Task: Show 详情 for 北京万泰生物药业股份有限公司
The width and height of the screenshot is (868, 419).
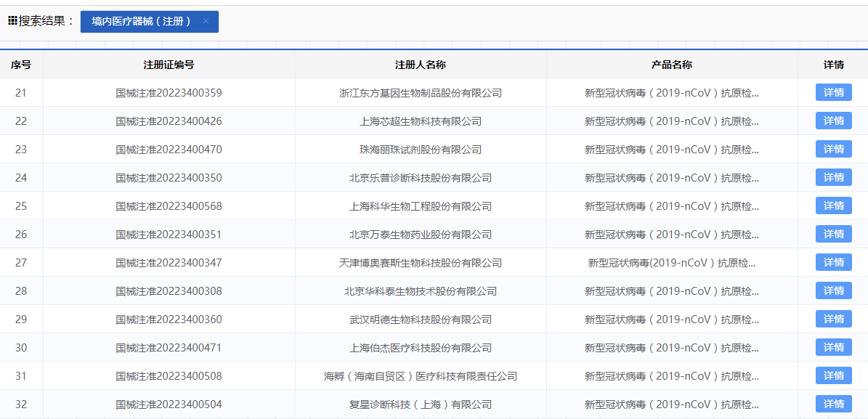Action: point(833,234)
